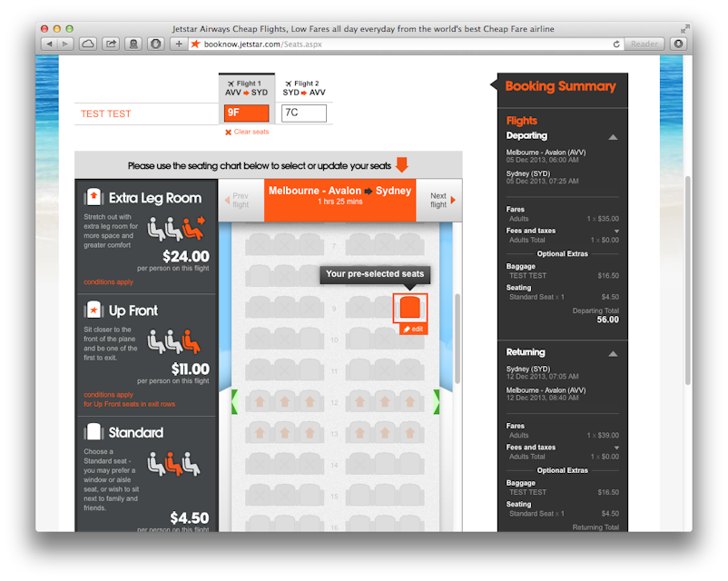
Task: Go forward with Safari's forward arrow
Action: click(65, 44)
